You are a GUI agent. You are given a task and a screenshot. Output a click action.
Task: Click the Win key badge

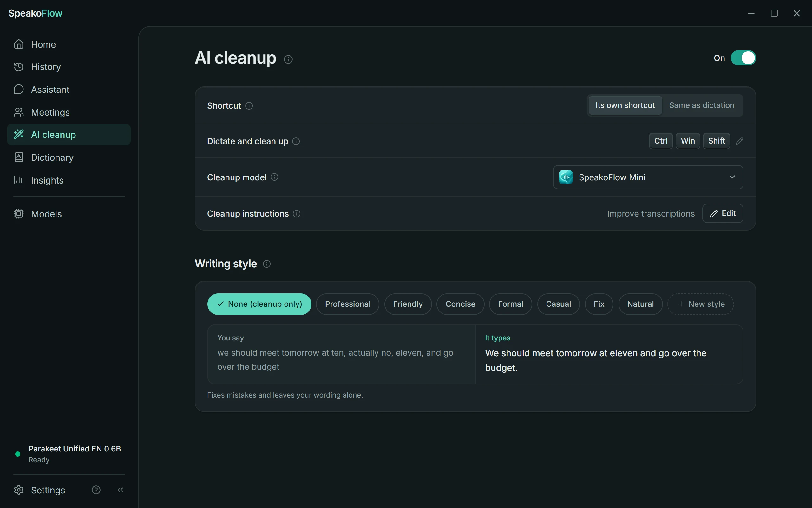688,141
